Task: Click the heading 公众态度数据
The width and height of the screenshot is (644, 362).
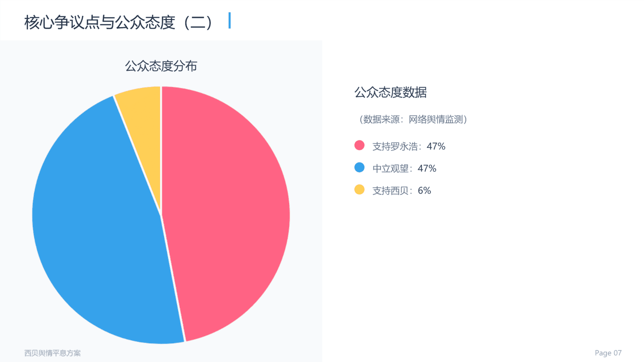Action: 390,92
